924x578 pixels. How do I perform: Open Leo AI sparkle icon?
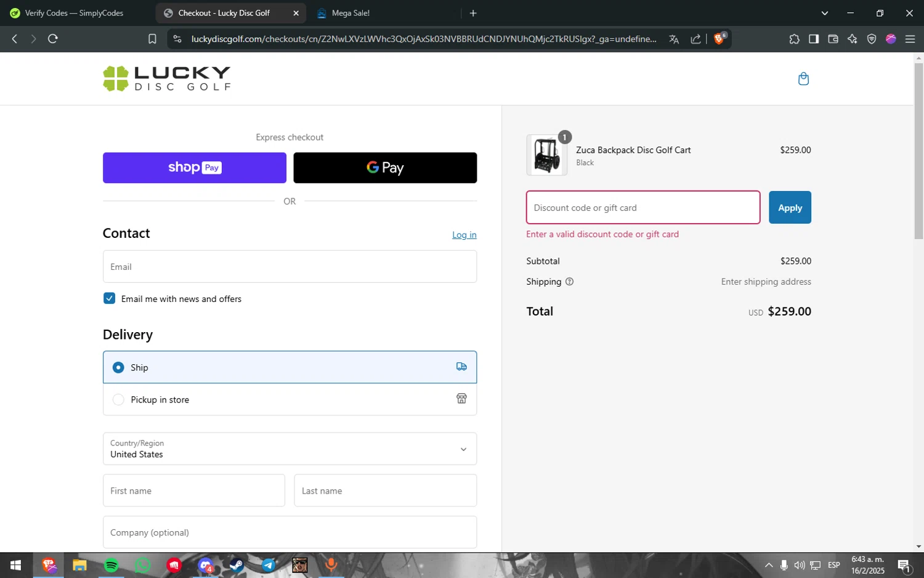(x=853, y=39)
